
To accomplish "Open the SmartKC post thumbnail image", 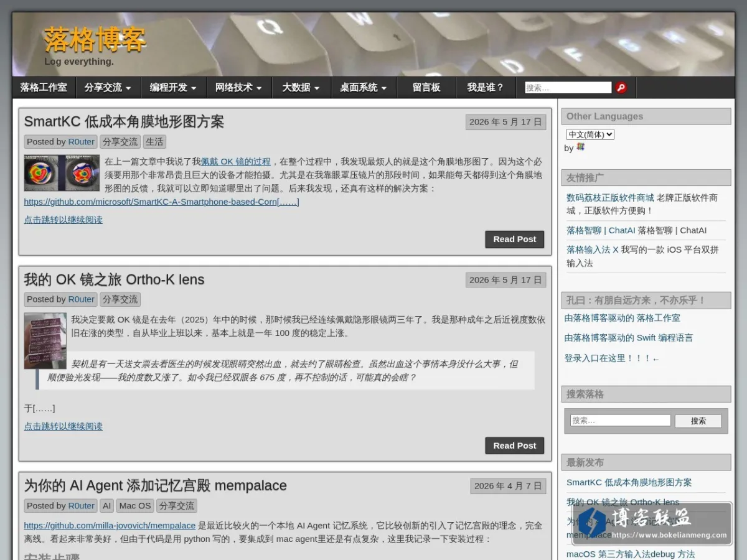I will tap(62, 173).
